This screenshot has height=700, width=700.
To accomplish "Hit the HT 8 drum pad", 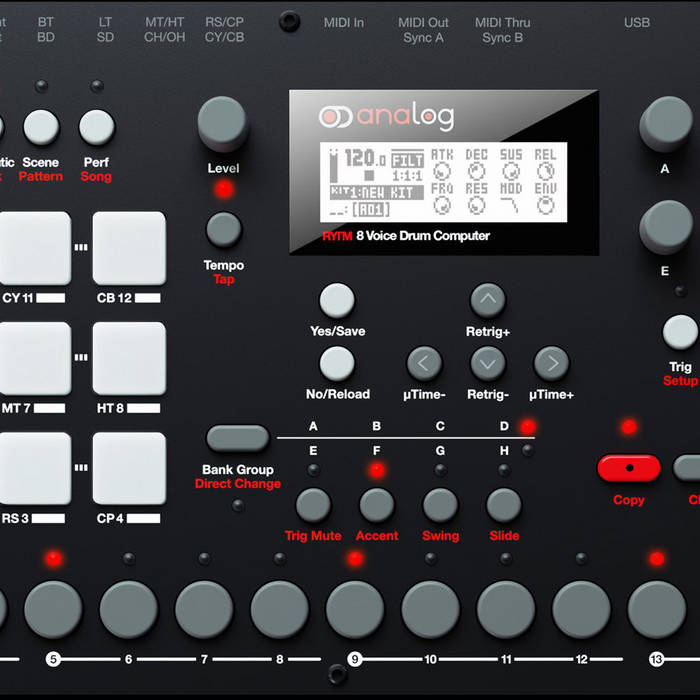I will (x=129, y=358).
